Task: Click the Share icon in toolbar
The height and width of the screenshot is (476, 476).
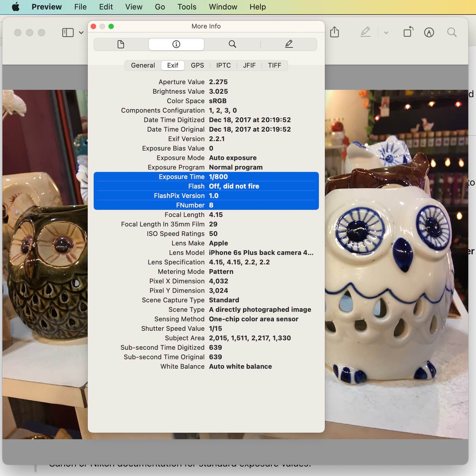Action: tap(334, 32)
